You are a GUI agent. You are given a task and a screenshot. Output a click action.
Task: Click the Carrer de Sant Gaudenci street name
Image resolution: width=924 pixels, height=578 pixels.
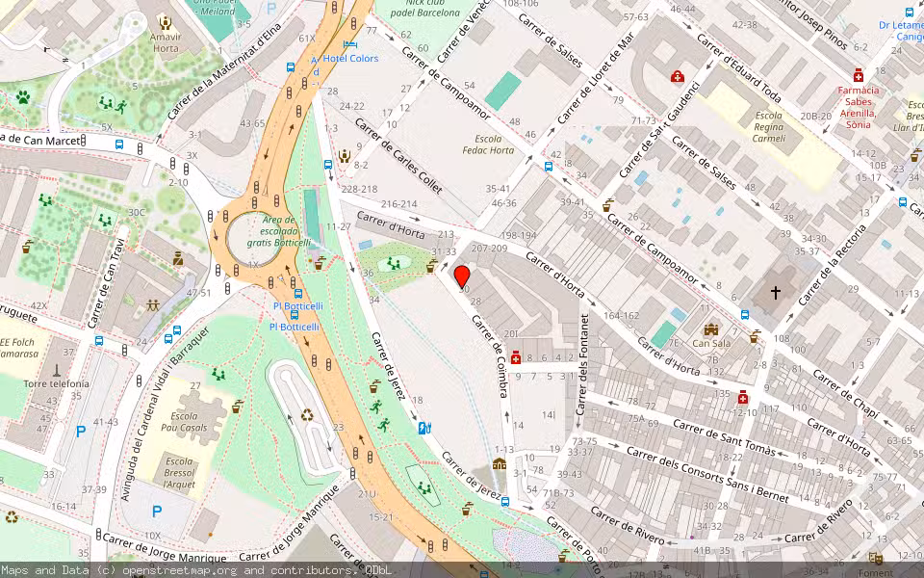tap(659, 129)
